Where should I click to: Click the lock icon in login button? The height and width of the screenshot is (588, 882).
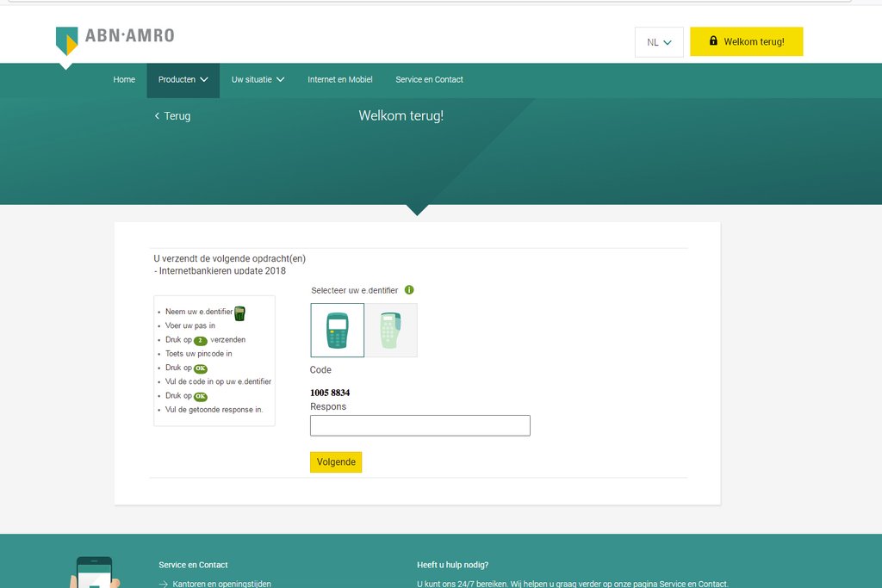713,41
